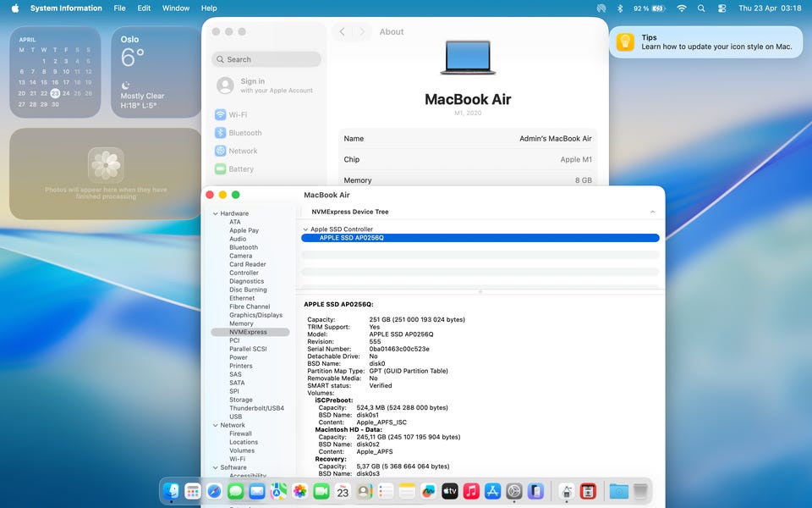
Task: Select Thunderbolt/USB4 in Hardware list
Action: click(256, 408)
